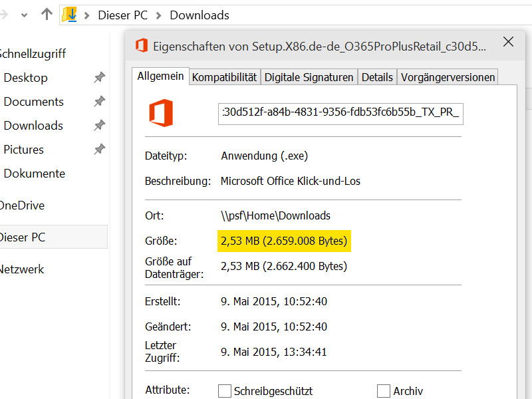Click the pin icon next to Documents
The height and width of the screenshot is (399, 532).
coord(99,101)
